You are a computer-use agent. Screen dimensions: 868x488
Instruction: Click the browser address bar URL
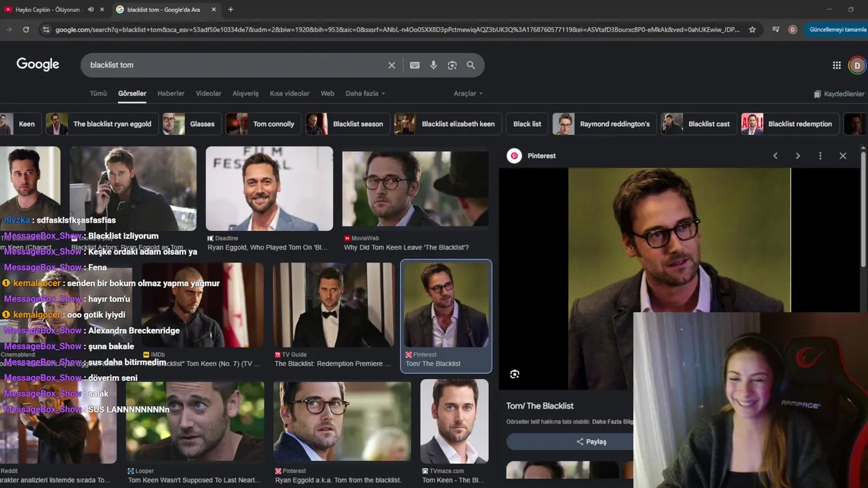tap(397, 29)
